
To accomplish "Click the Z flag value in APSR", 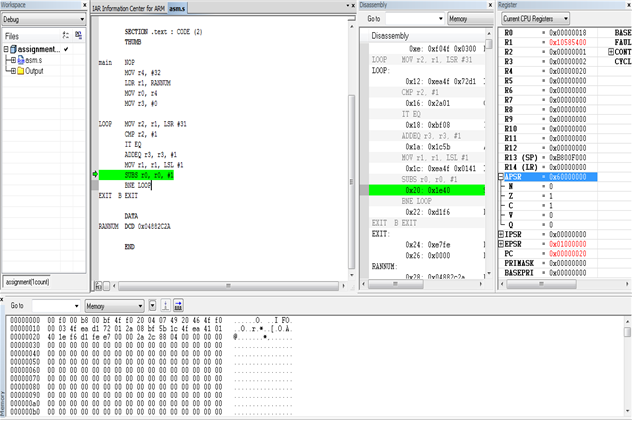I will point(551,196).
